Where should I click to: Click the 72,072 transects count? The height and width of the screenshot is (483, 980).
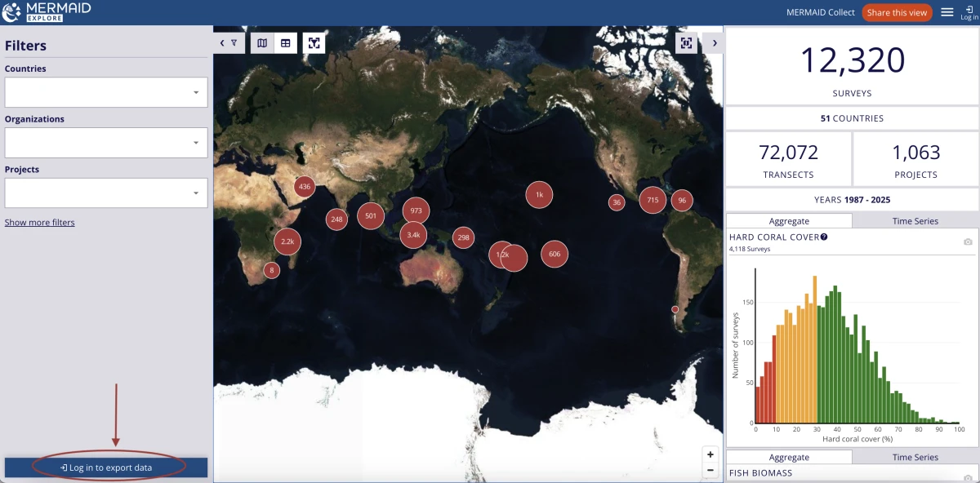[x=788, y=152]
